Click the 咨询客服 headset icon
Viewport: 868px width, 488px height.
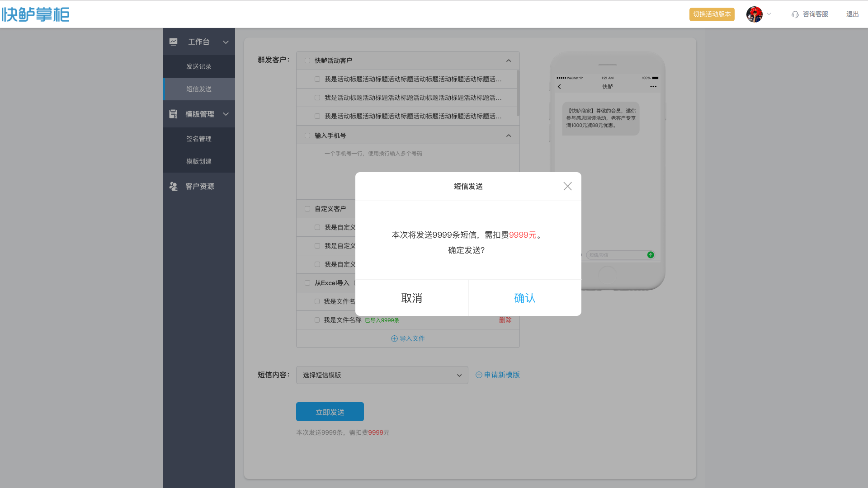pos(795,14)
